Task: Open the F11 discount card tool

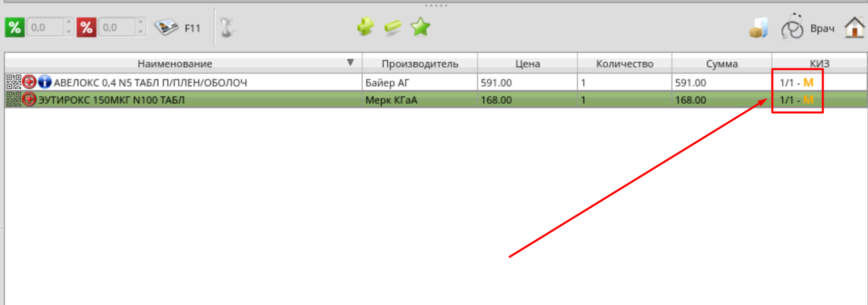Action: pyautogui.click(x=178, y=28)
